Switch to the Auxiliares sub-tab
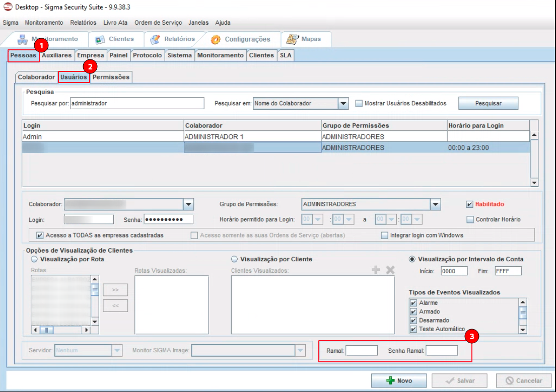The width and height of the screenshot is (556, 392). coord(57,55)
